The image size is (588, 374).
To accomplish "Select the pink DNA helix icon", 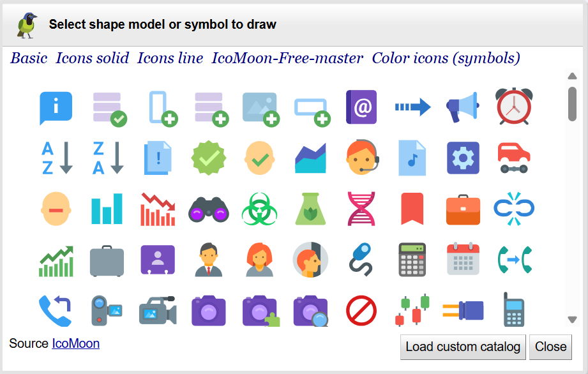I will tap(361, 209).
